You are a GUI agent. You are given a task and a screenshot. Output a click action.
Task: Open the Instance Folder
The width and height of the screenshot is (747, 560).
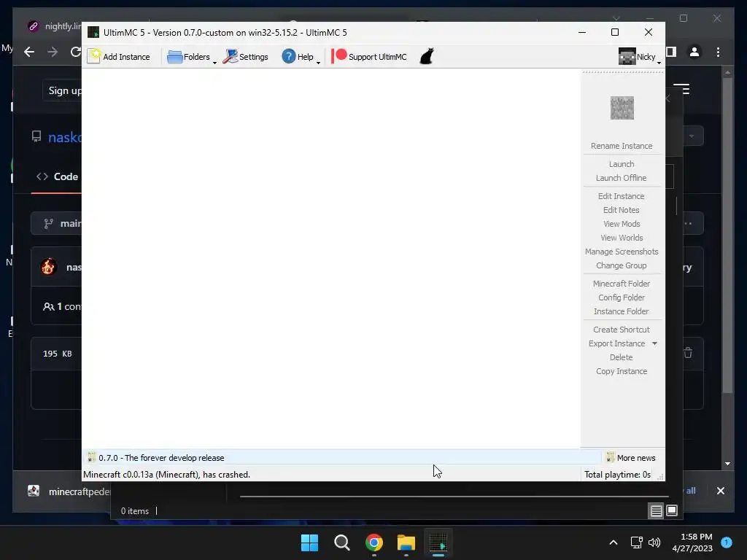622,311
